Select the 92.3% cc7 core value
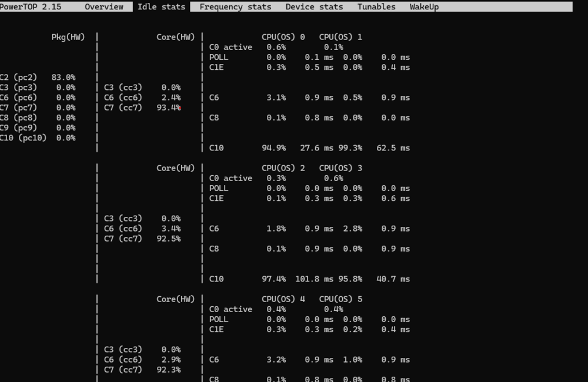 point(168,370)
